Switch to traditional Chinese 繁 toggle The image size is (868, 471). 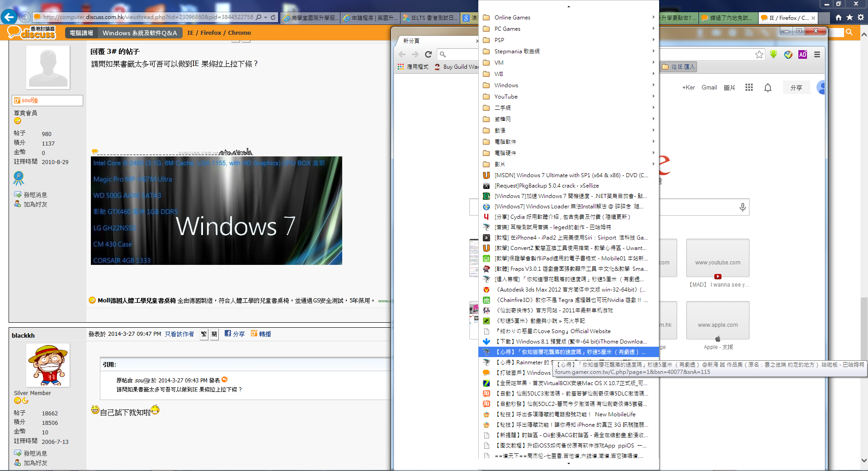coord(204,334)
